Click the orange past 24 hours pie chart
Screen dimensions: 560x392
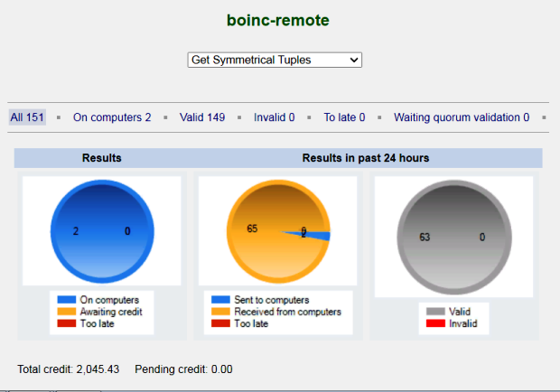click(278, 231)
